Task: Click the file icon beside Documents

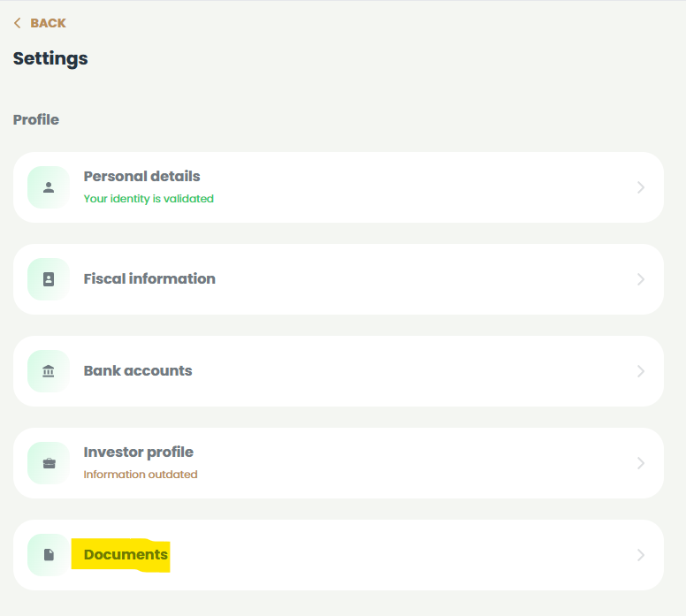Action: pyautogui.click(x=49, y=555)
